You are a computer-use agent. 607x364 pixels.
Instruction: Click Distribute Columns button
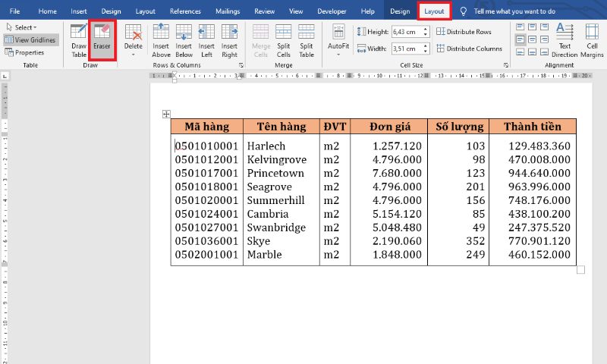click(469, 49)
